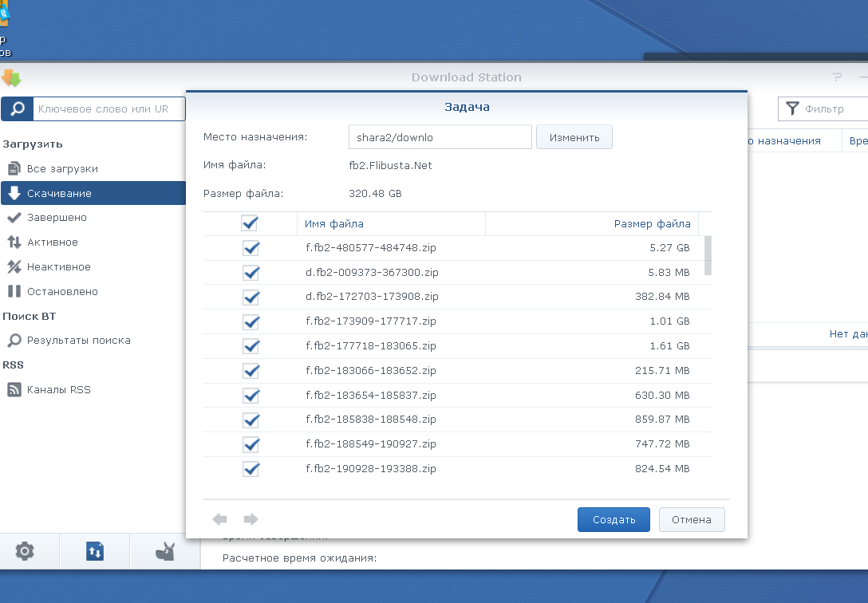The image size is (868, 603).
Task: Click the Download Station logo icon
Action: [x=11, y=78]
